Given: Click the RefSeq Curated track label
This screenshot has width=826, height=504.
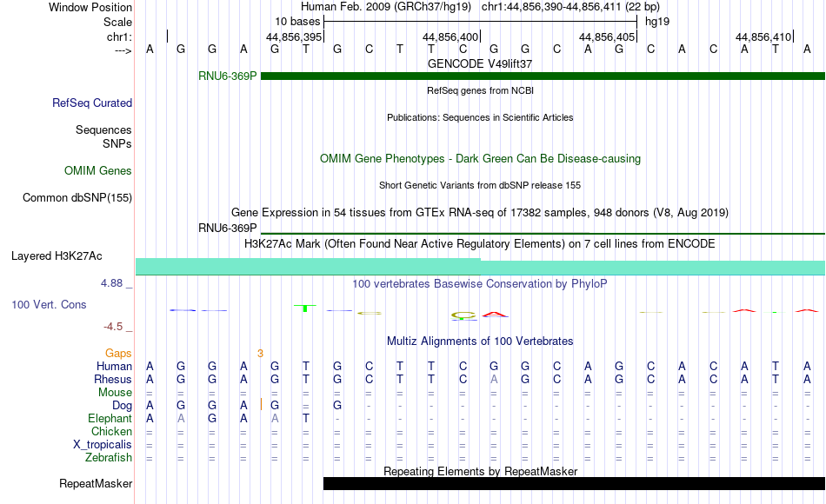Looking at the screenshot, I should pos(92,103).
